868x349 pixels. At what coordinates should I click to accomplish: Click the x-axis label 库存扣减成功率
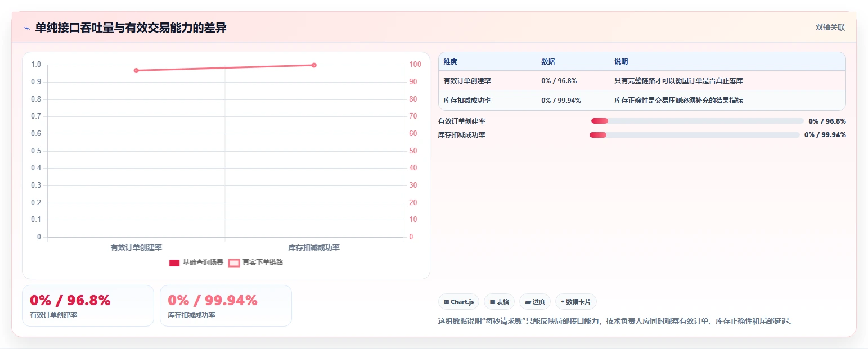314,247
